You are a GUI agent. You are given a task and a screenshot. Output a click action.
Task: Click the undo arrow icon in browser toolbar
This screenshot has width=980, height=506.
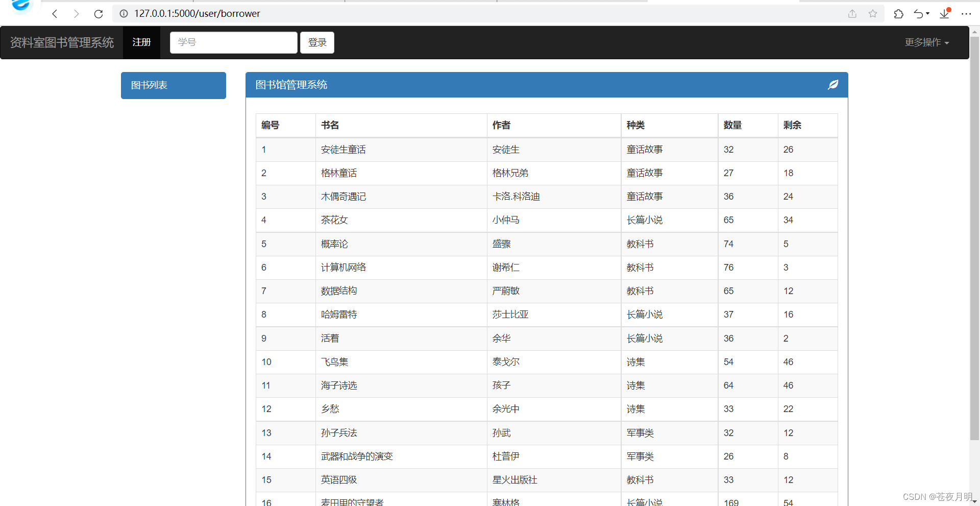coord(918,14)
